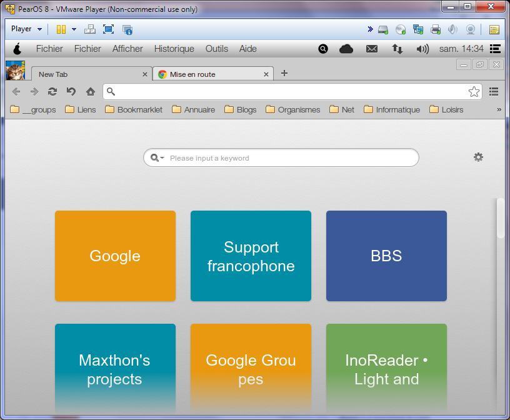Open the browser main menu icon
This screenshot has width=510, height=420.
point(494,92)
